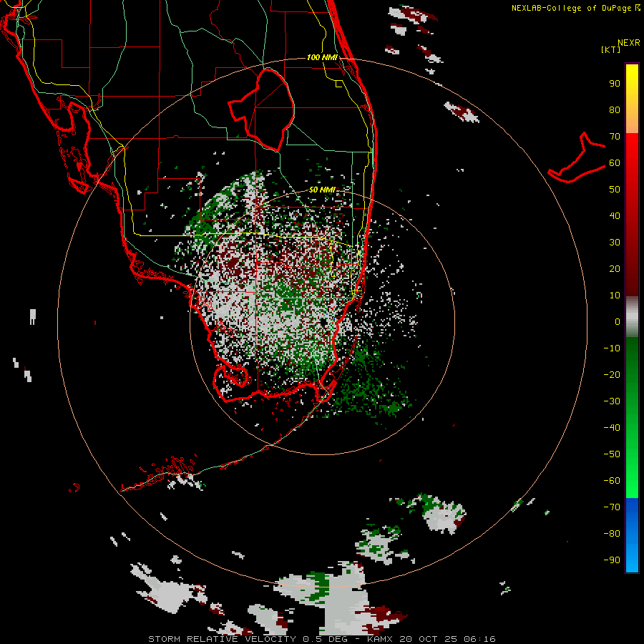
Task: Click the [KT] units label
Action: click(x=611, y=49)
